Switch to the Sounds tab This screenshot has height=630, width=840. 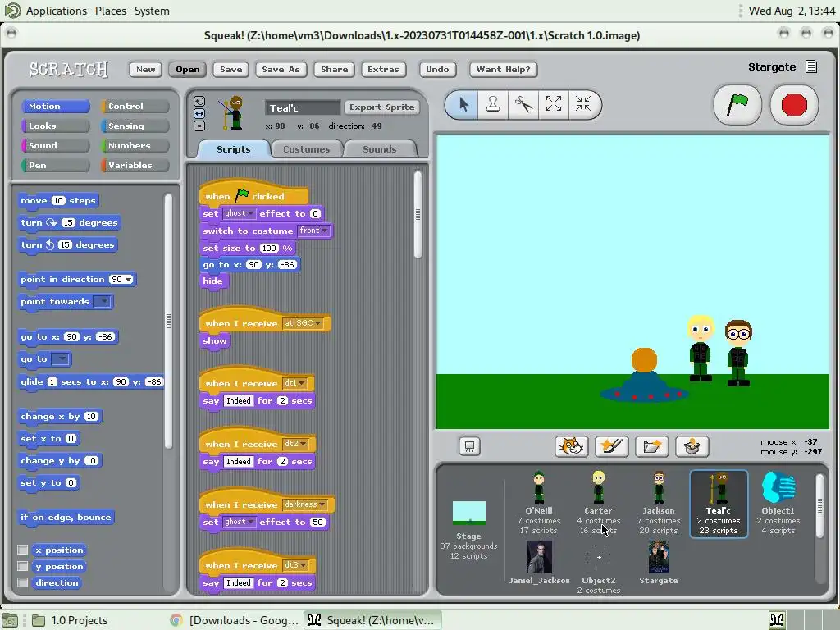(x=379, y=149)
